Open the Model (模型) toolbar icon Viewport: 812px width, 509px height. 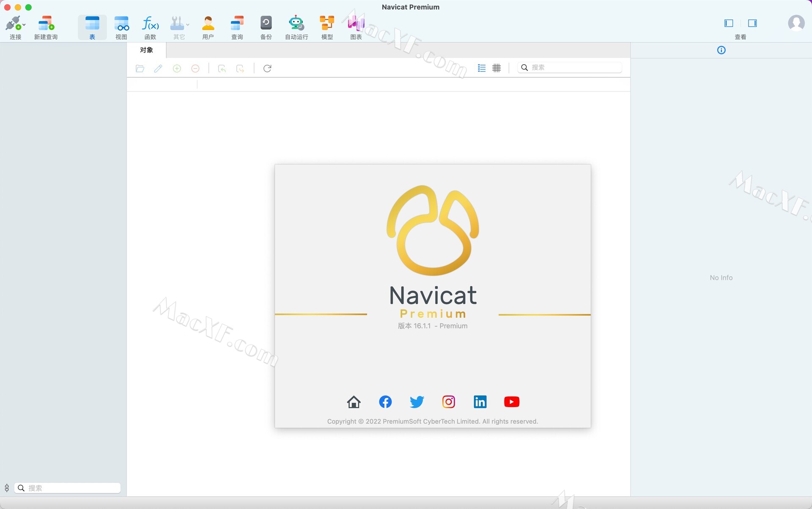pos(327,23)
